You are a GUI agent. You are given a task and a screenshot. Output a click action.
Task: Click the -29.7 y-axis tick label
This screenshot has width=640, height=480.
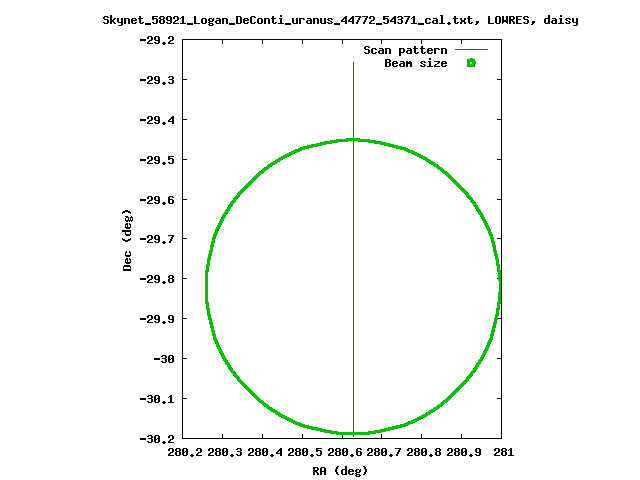tap(157, 239)
